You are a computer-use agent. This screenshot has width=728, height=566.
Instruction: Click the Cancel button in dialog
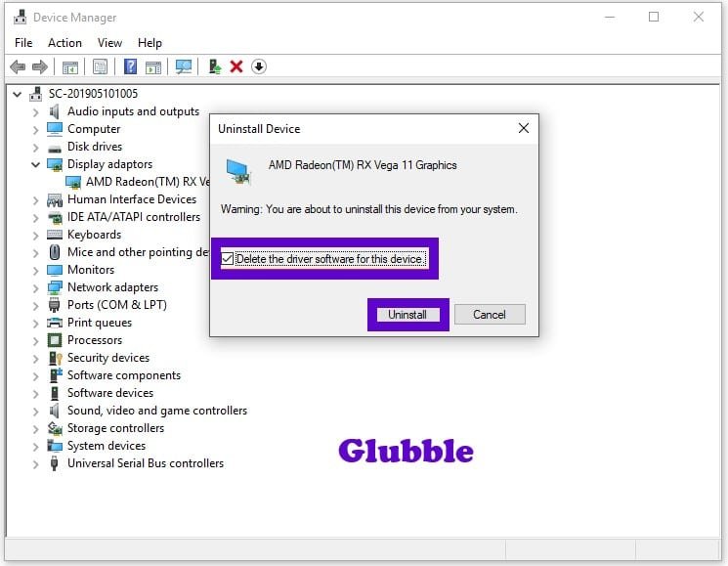coord(490,315)
